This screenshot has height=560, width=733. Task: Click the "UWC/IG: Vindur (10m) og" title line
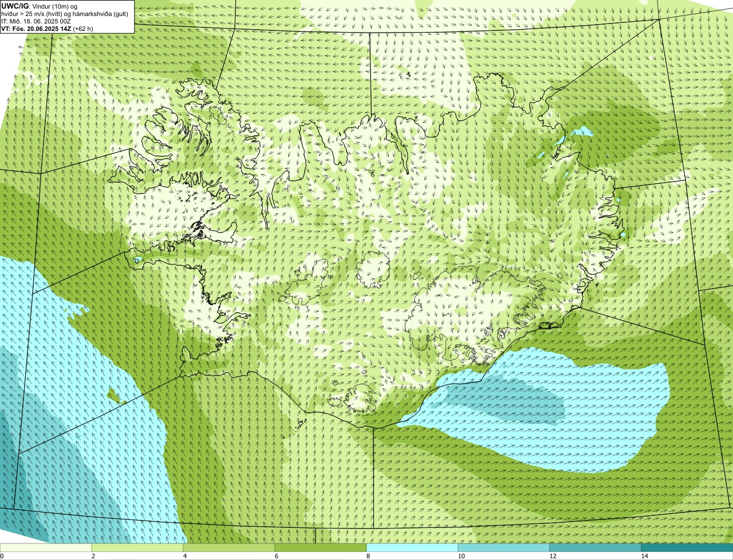coord(39,6)
